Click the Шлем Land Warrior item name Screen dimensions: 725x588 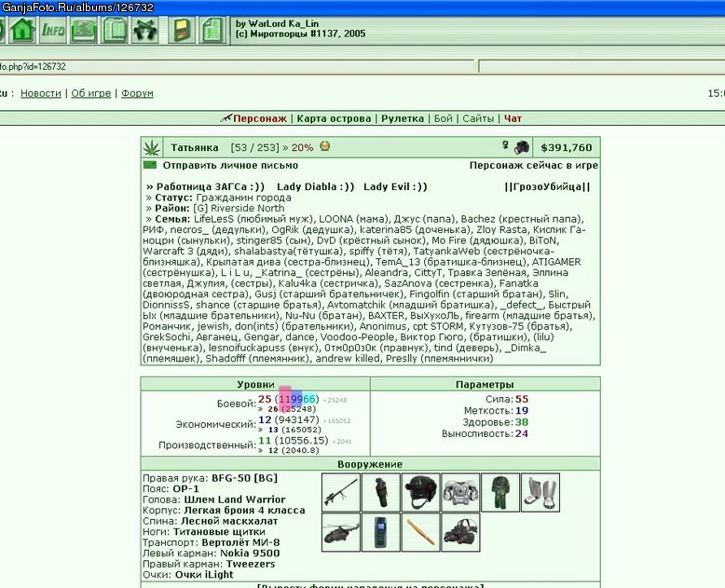235,499
